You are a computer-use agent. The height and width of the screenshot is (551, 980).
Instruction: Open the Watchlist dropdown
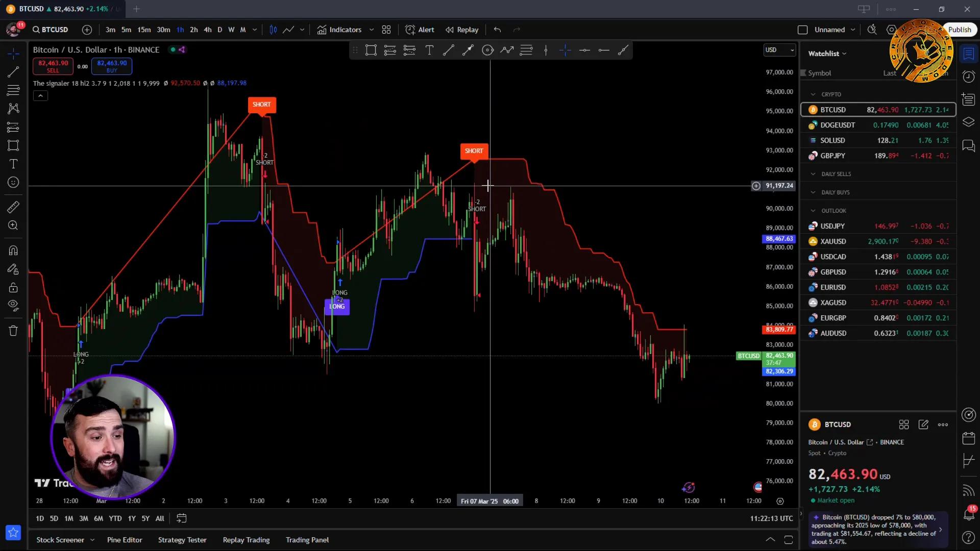(x=827, y=54)
